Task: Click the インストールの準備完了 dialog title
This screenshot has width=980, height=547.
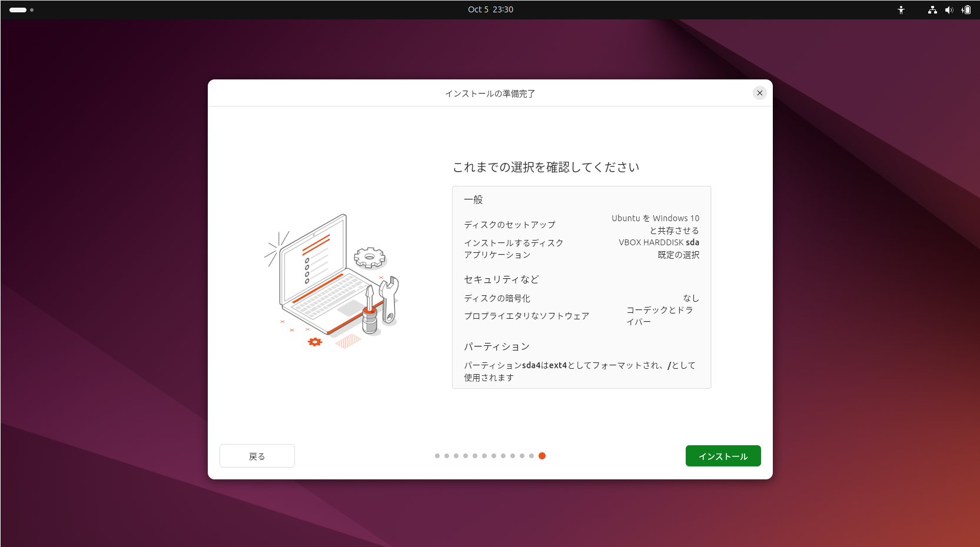Action: (x=490, y=94)
